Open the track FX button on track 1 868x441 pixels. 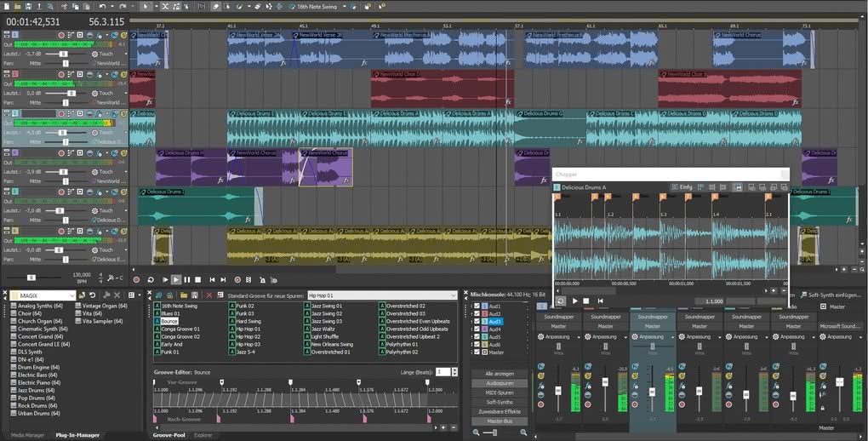pos(99,35)
